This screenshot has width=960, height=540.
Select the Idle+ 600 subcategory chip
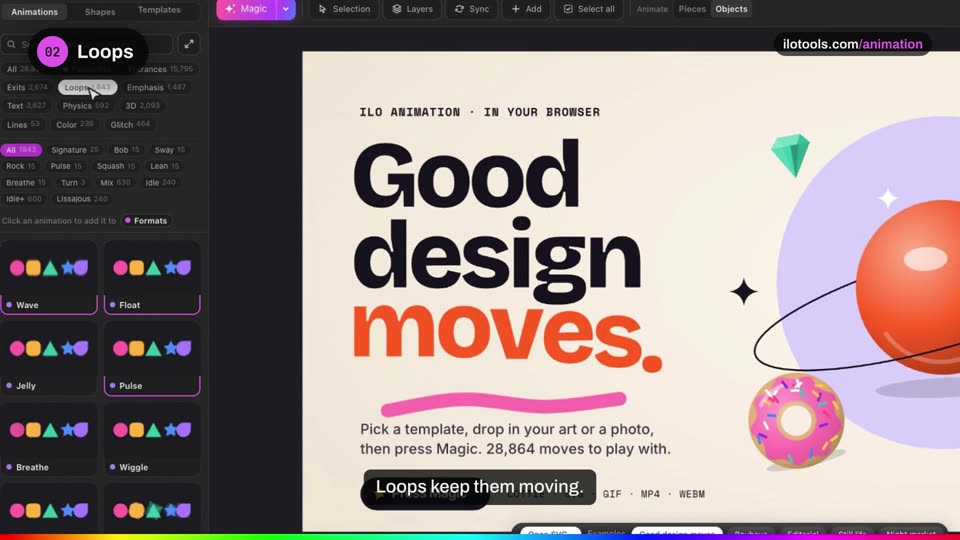(24, 199)
